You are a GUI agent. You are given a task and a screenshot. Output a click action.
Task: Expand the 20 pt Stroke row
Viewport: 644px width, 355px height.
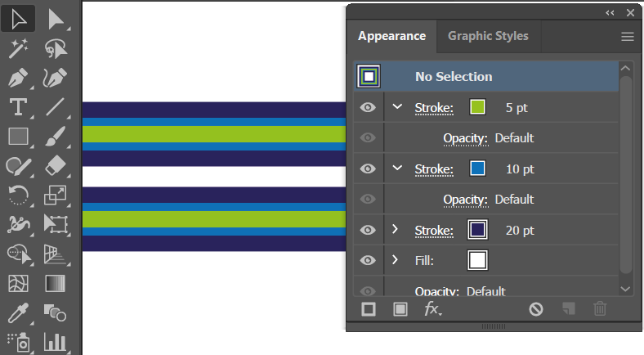pyautogui.click(x=395, y=229)
